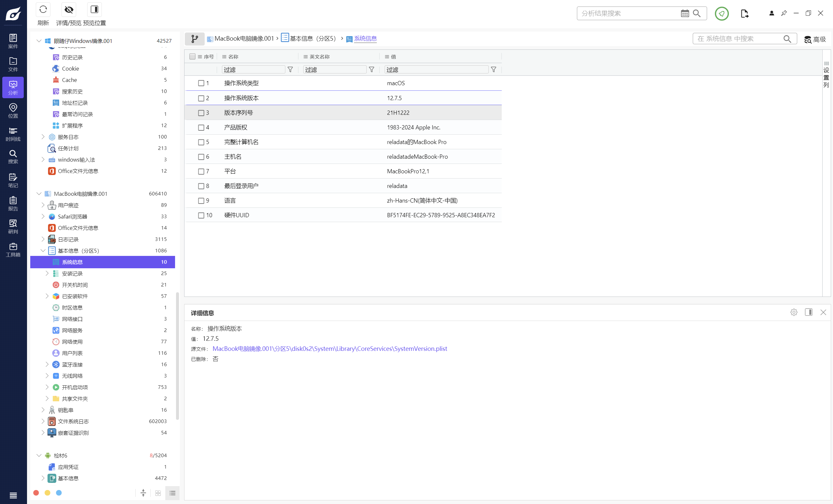Image resolution: width=833 pixels, height=504 pixels.
Task: Expand the 文件系统日志 tree node
Action: [x=43, y=421]
